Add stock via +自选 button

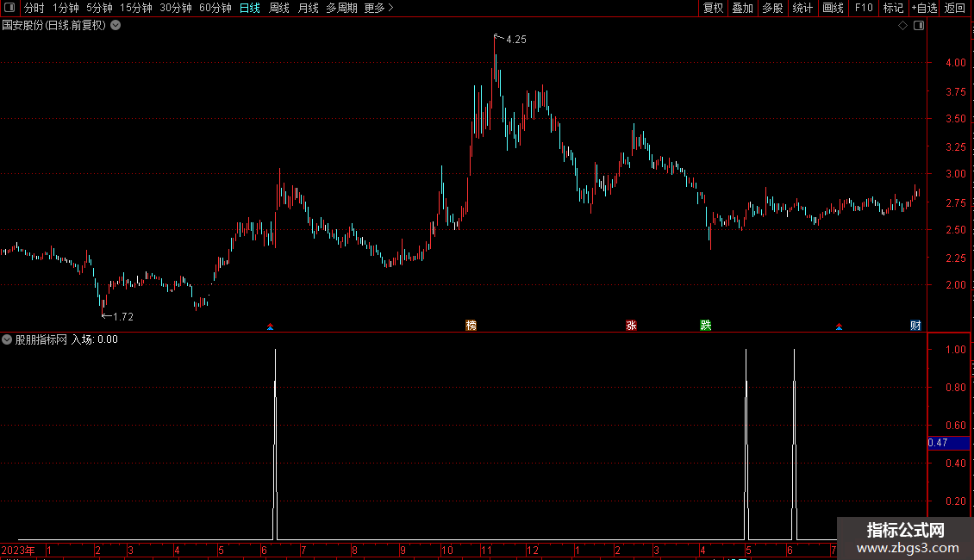coord(924,8)
